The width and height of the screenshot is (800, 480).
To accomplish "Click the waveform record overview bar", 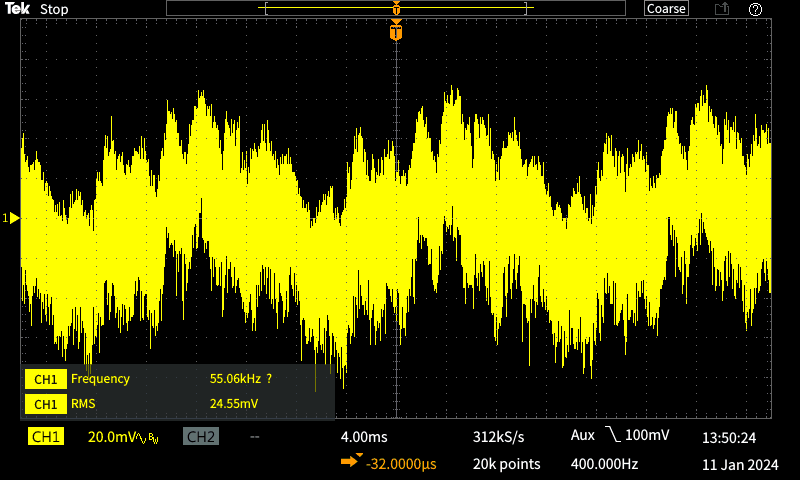I will 396,8.
